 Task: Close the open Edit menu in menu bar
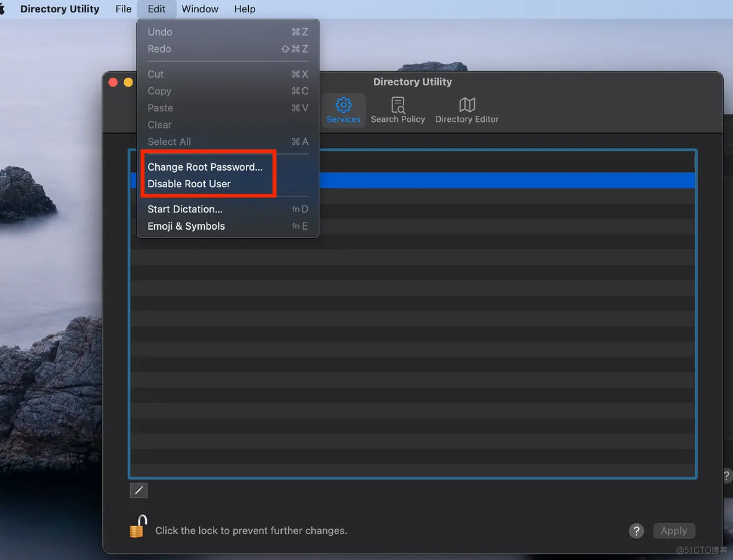tap(157, 9)
